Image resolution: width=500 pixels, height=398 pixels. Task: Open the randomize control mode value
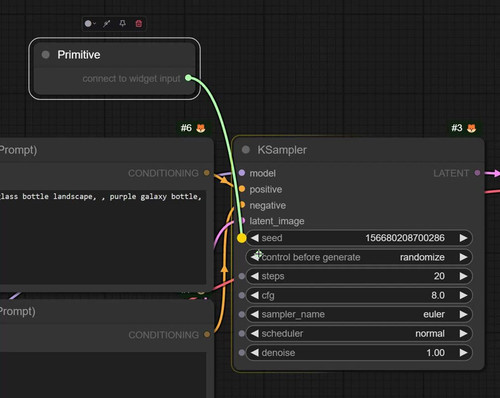coord(422,257)
